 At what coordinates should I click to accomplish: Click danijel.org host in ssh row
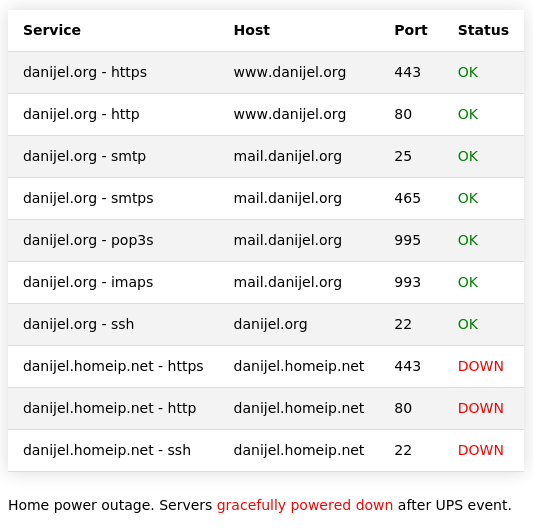(x=270, y=324)
